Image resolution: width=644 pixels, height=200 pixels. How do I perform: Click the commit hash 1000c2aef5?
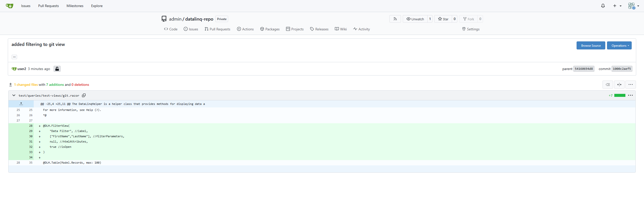pyautogui.click(x=622, y=69)
